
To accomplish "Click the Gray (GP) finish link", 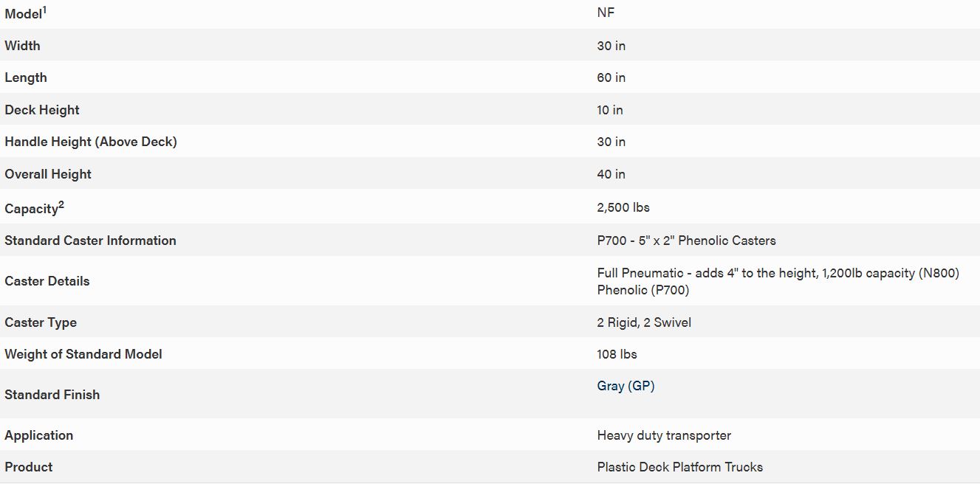I will 626,386.
